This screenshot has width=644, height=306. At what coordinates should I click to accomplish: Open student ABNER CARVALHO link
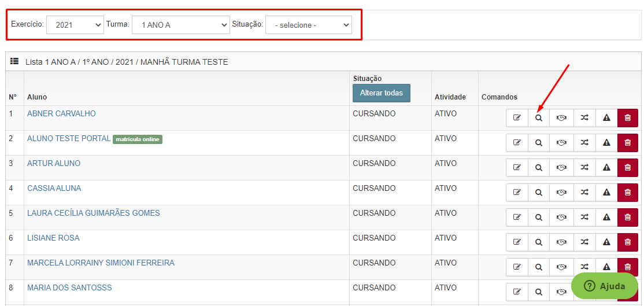tap(61, 113)
